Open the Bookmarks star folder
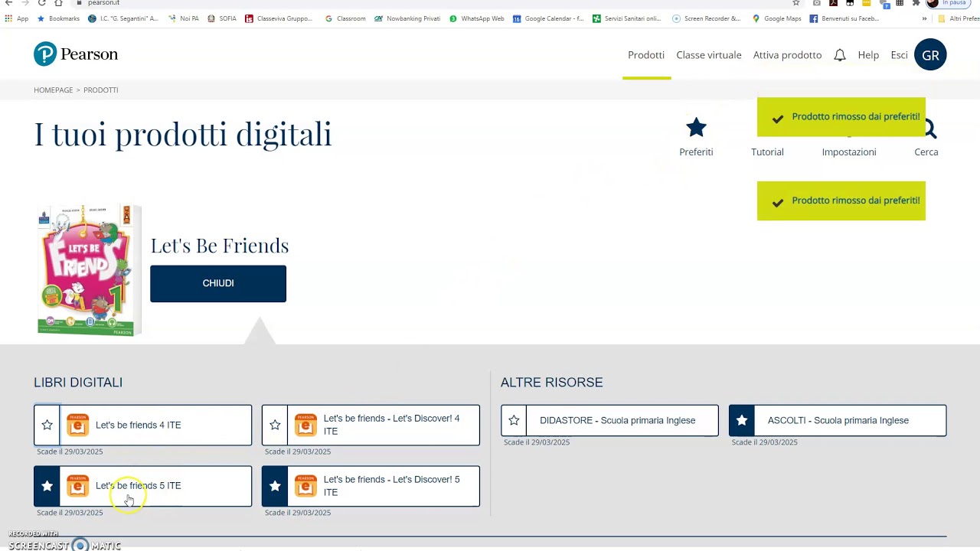This screenshot has width=980, height=551. [x=58, y=18]
